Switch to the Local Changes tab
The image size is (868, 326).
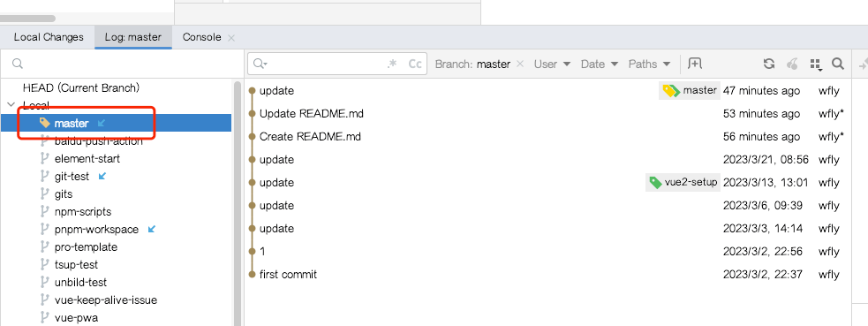[49, 37]
